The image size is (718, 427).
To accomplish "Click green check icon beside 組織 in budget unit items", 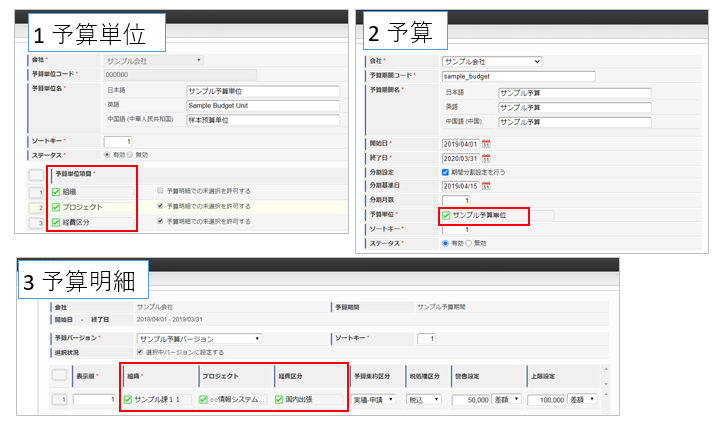I will (x=56, y=192).
